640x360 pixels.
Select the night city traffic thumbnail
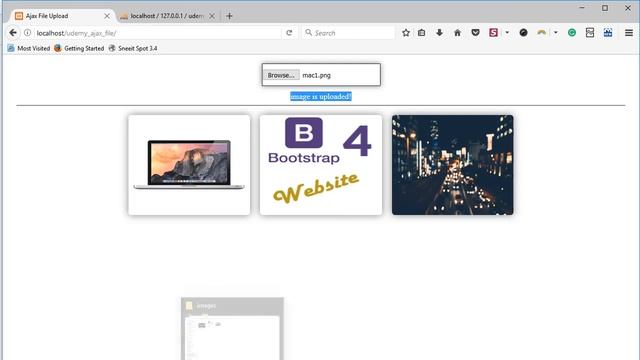click(x=453, y=165)
